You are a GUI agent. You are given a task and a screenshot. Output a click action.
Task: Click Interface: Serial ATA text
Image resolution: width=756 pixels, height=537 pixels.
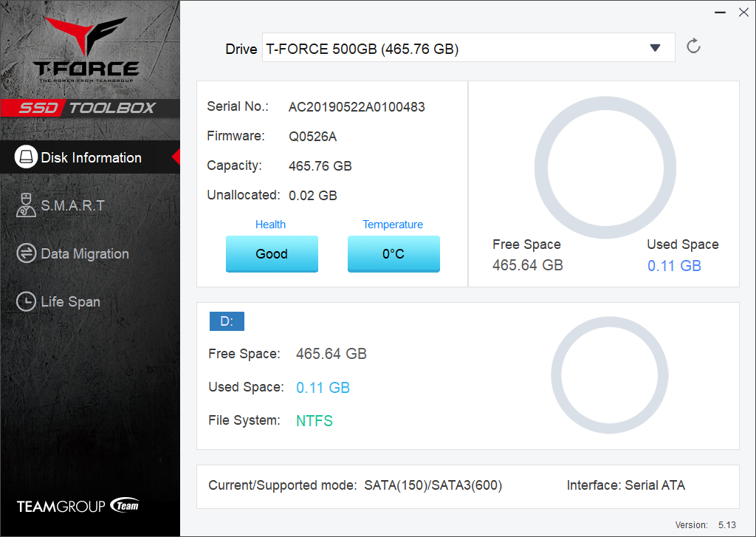click(x=626, y=485)
